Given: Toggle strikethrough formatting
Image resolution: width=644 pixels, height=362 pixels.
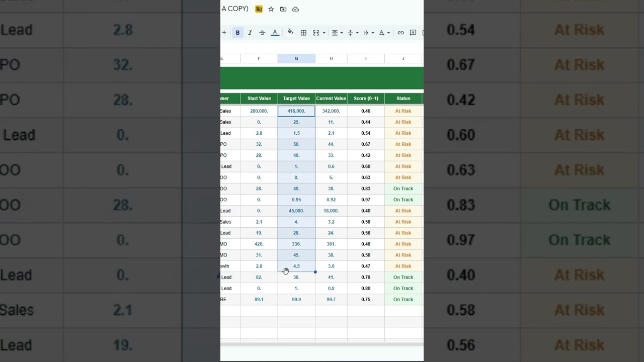Looking at the screenshot, I should click(x=262, y=33).
